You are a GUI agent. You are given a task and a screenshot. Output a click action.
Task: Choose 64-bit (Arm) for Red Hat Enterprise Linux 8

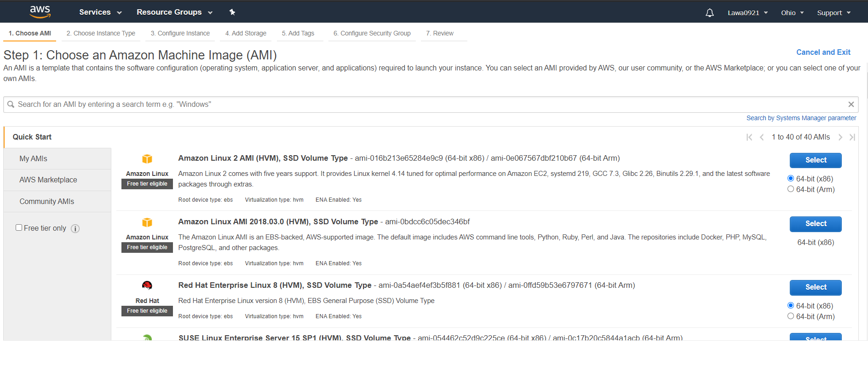click(x=791, y=316)
